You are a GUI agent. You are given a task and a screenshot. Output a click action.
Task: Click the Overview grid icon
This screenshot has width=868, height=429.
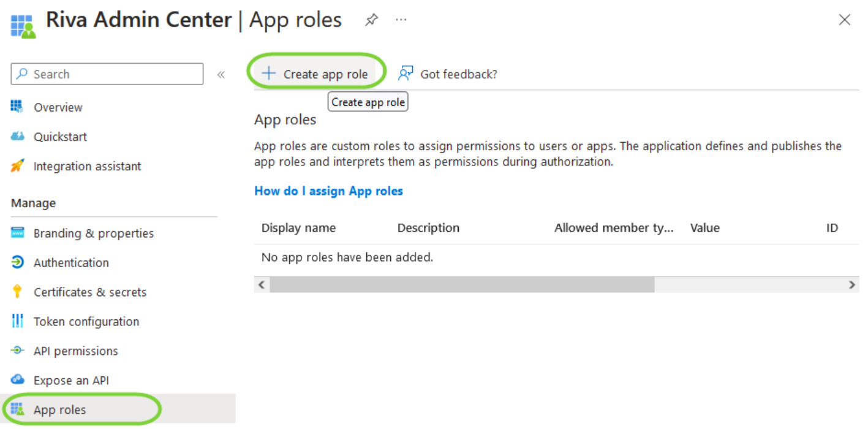coord(17,107)
